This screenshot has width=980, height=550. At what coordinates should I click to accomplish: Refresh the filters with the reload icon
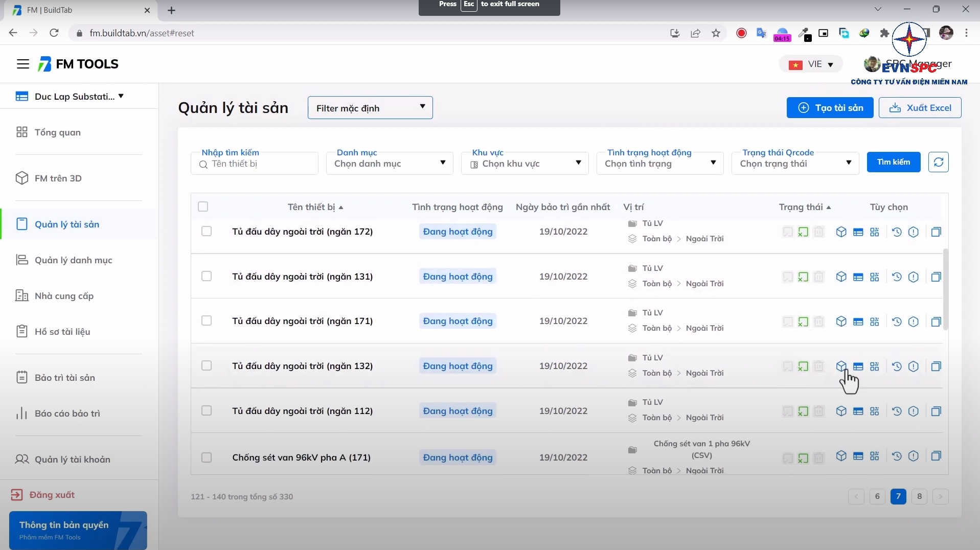939,162
